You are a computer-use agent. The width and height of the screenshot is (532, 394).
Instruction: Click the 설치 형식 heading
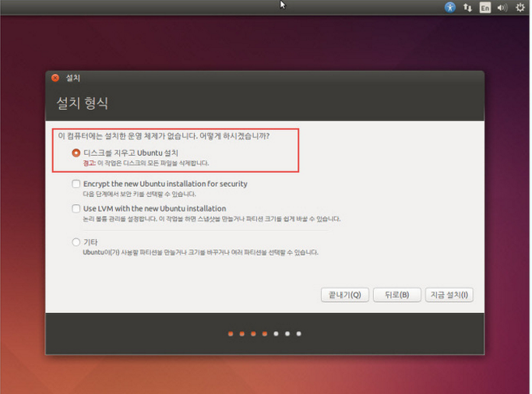(82, 103)
